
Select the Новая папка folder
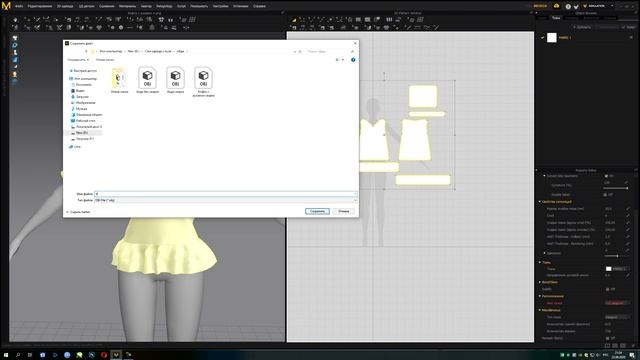tap(119, 80)
